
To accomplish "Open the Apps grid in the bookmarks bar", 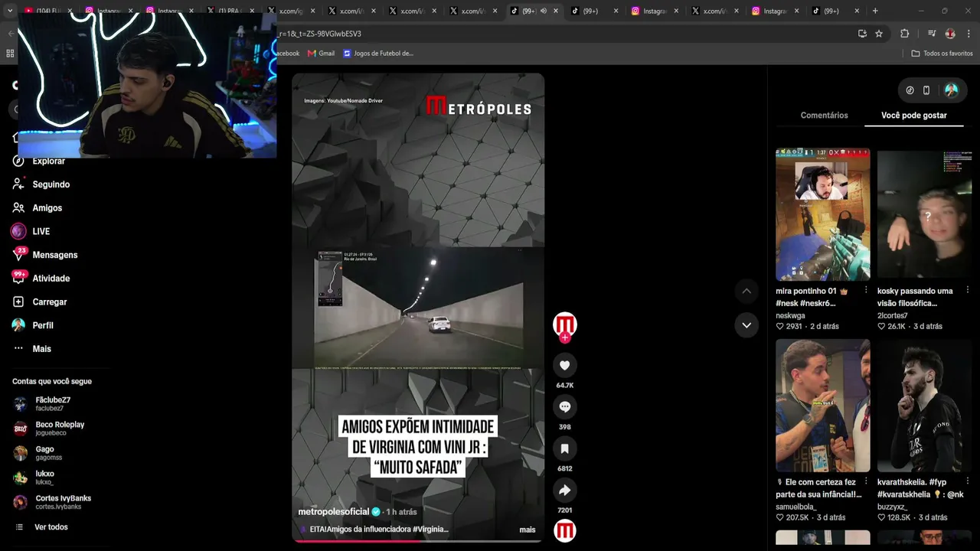I will [x=10, y=54].
